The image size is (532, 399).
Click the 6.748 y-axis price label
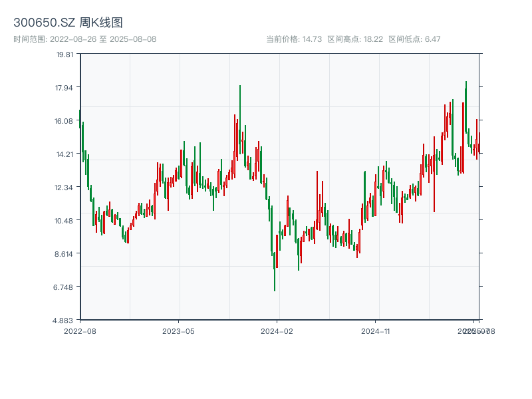point(65,287)
